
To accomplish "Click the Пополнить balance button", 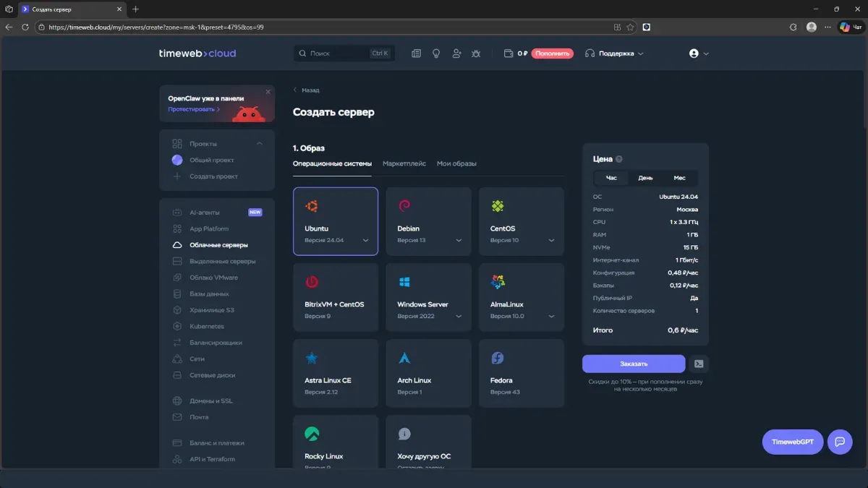I will pos(553,53).
